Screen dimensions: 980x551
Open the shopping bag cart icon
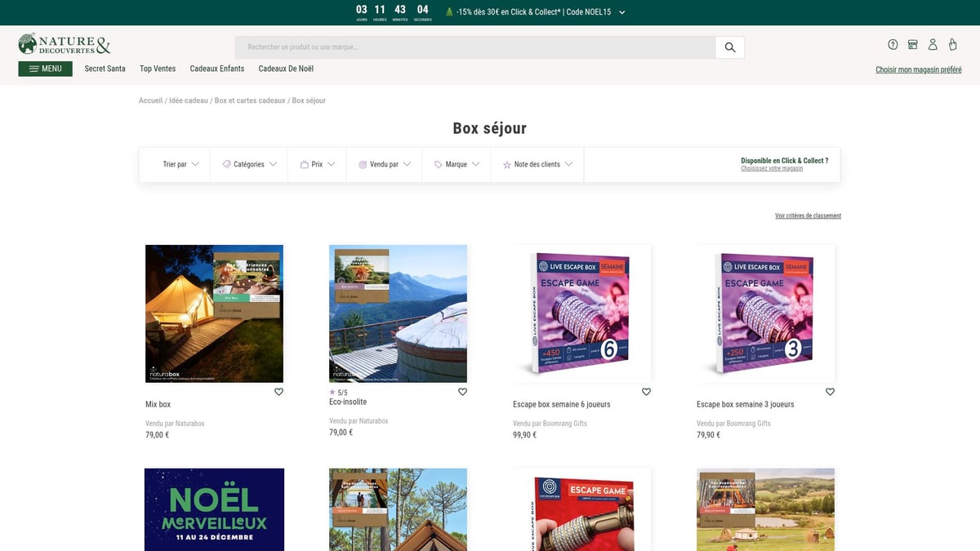pyautogui.click(x=952, y=45)
